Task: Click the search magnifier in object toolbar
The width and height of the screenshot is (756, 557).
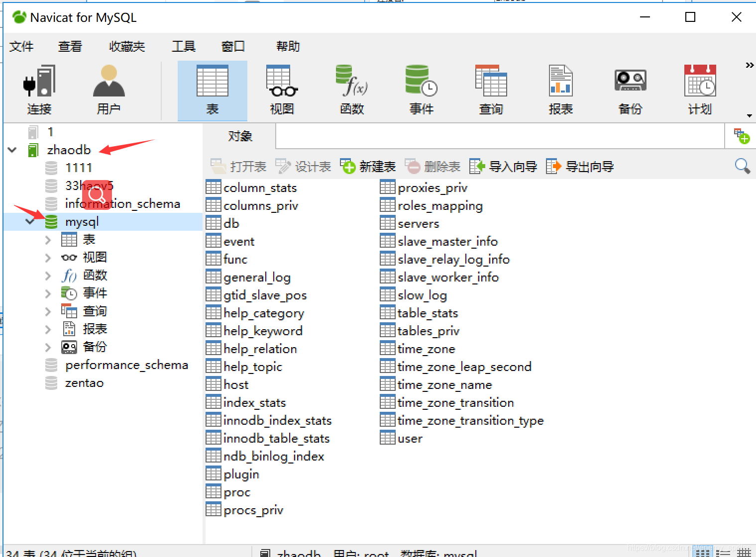Action: 742,166
